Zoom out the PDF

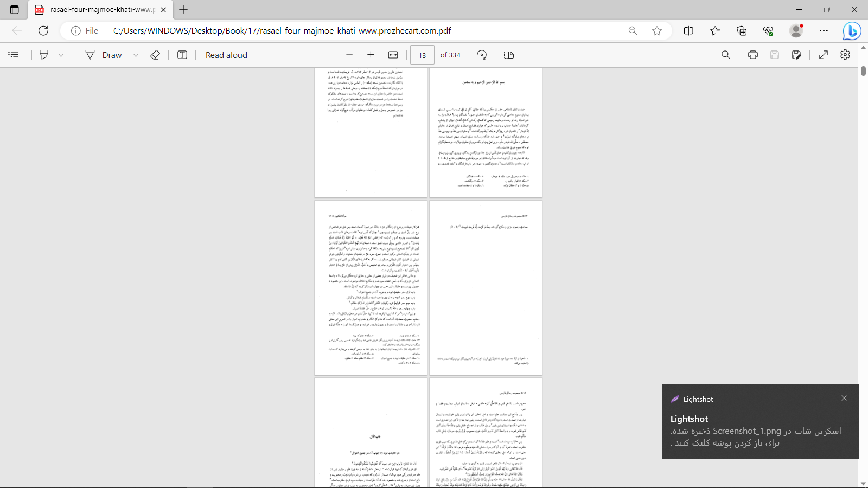click(x=349, y=55)
